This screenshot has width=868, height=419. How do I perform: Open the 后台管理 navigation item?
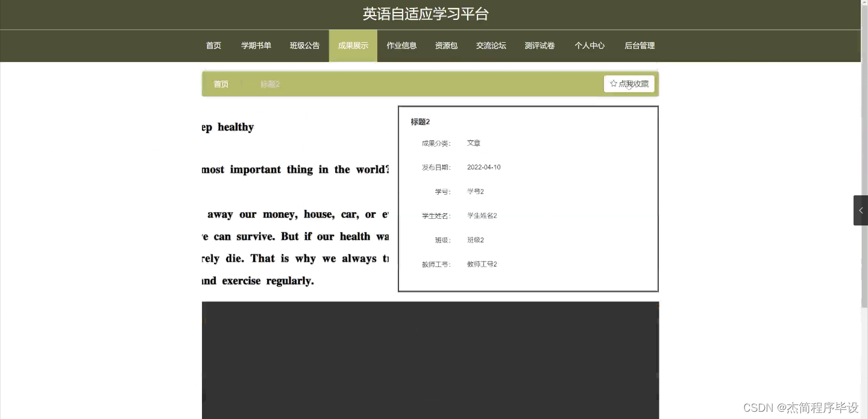point(639,45)
